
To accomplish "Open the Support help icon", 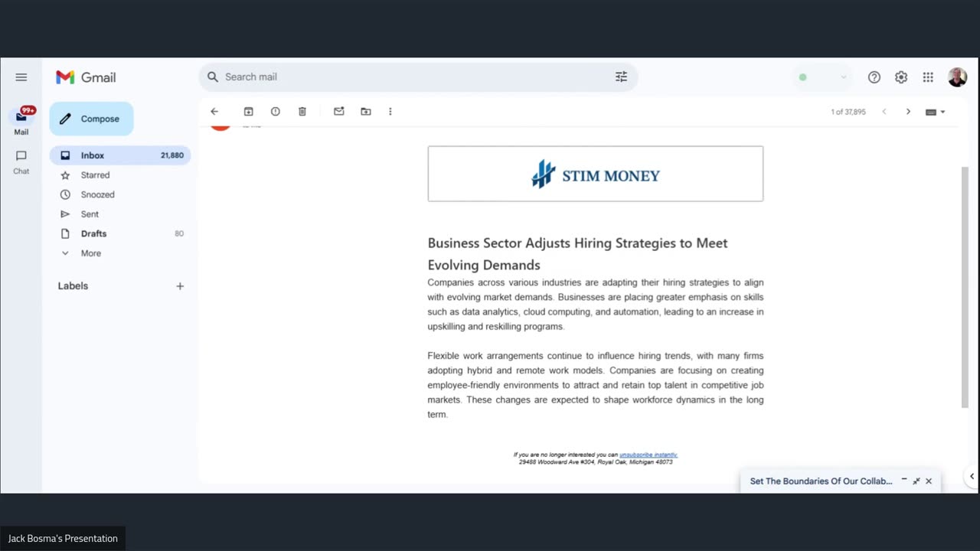I will [x=874, y=77].
